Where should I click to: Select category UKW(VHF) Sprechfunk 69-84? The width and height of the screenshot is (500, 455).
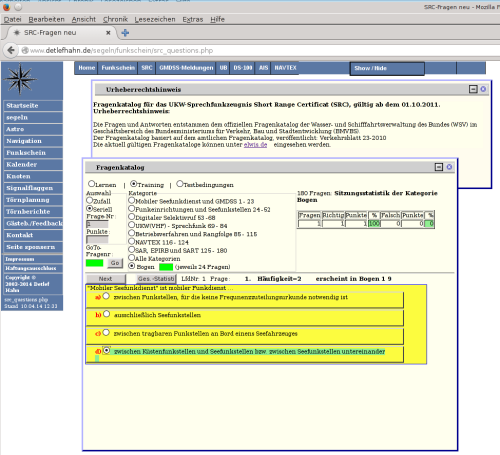132,225
